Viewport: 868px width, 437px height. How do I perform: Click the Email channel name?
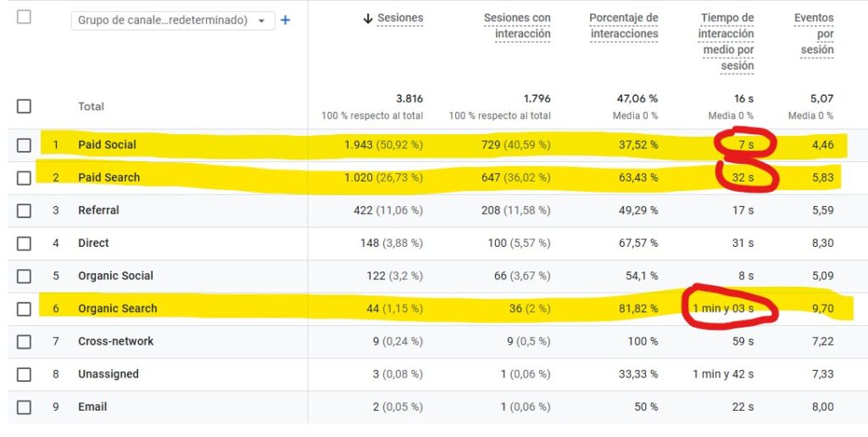coord(92,406)
